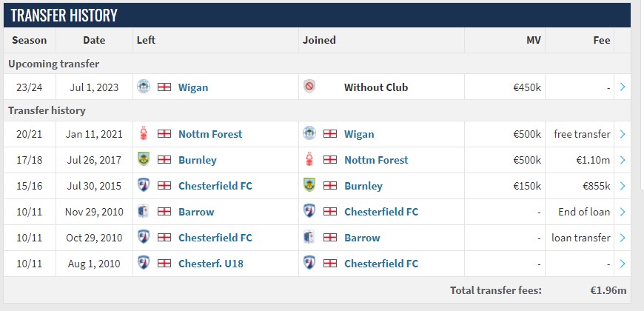Screen dimensions: 644x311
Task: Expand arrow on loan transfer row
Action: pyautogui.click(x=623, y=238)
